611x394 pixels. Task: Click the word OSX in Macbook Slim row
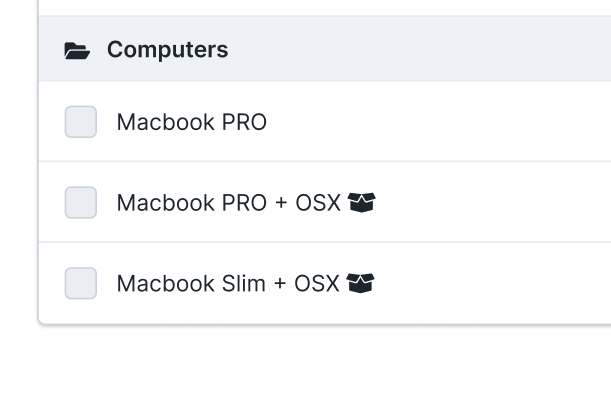[x=317, y=283]
